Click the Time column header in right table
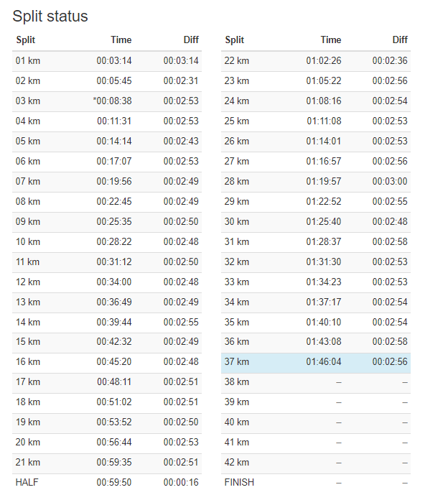Screen dimensions: 448x495 330,40
